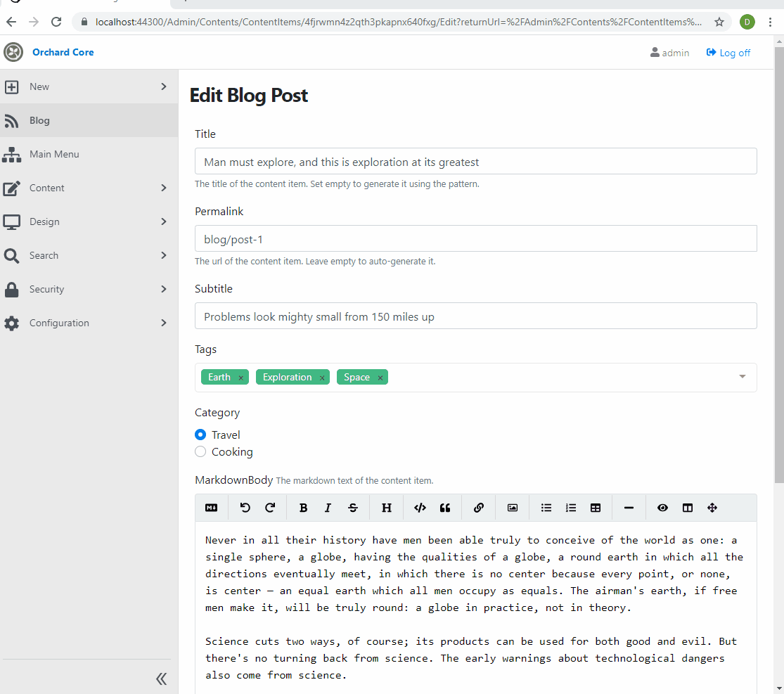Select the Cooking category

pos(200,451)
